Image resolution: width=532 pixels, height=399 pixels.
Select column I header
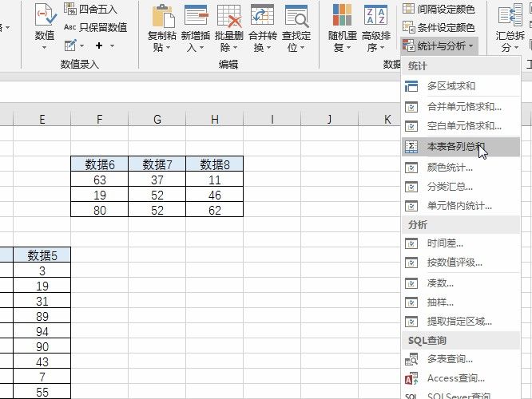click(272, 120)
